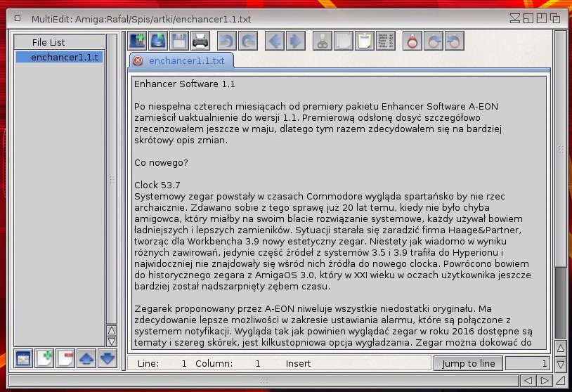Click the window icon below File List
Viewport: 572px width, 392px height.
coord(23,358)
